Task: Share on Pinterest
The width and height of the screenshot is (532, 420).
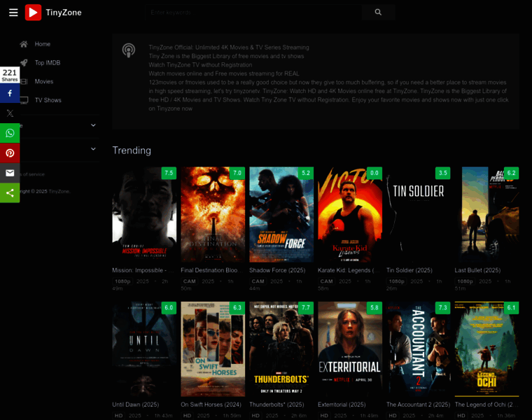Action: (10, 153)
